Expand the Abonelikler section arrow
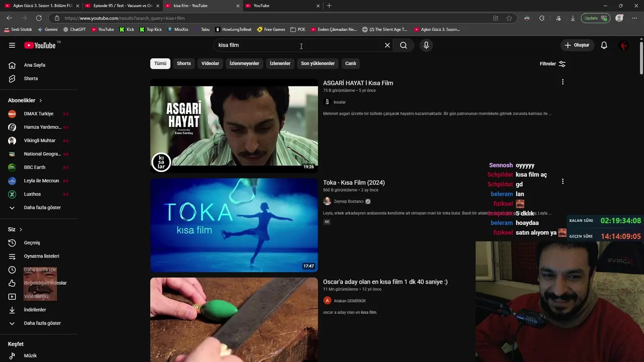The image size is (644, 362). pyautogui.click(x=41, y=101)
